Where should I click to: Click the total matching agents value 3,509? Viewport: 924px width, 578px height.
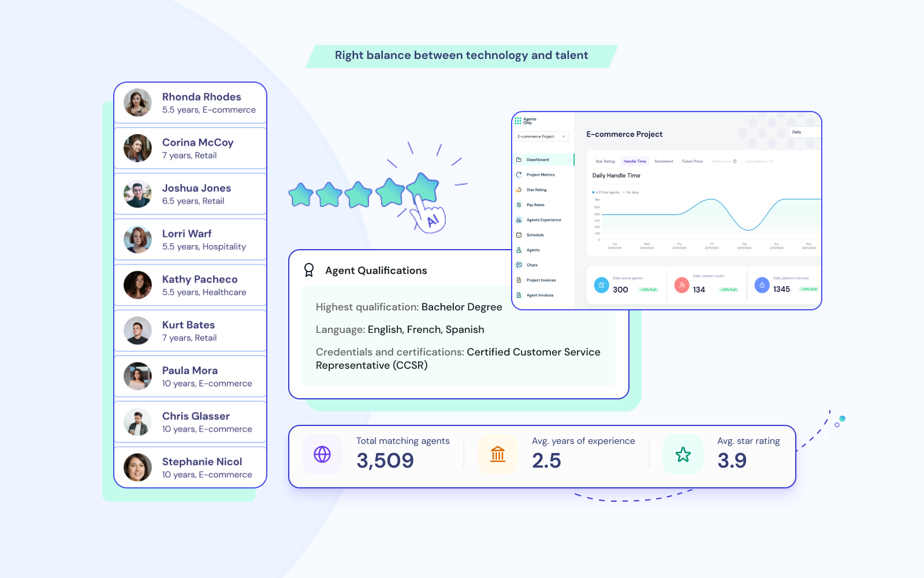pyautogui.click(x=385, y=461)
